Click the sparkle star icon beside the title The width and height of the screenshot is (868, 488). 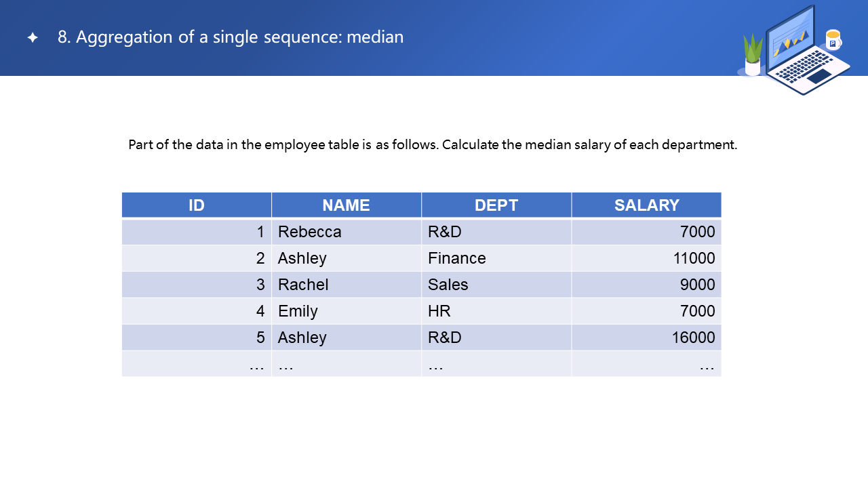pos(33,38)
